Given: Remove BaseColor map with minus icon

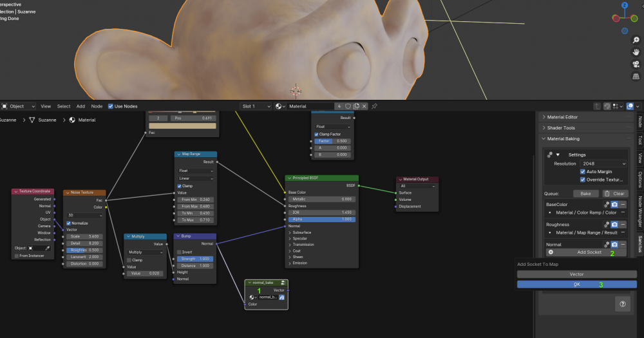Looking at the screenshot, I should (623, 204).
